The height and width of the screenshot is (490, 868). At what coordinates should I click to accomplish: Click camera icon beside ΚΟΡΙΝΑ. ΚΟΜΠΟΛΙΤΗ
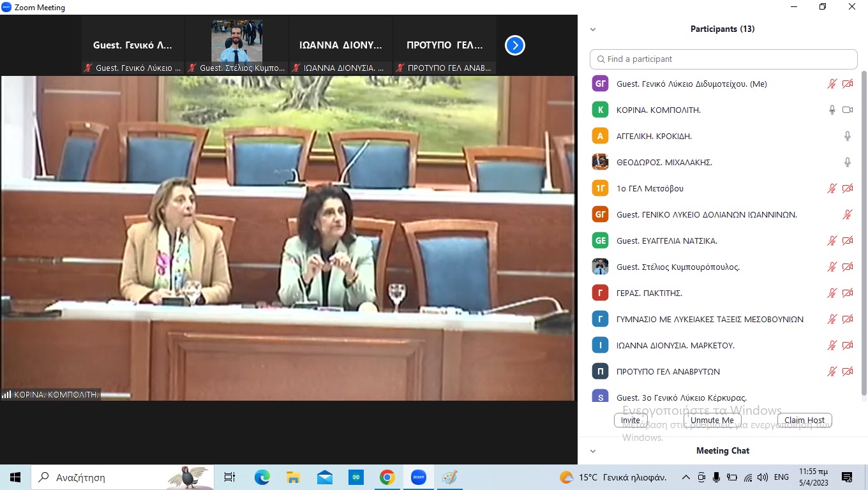pyautogui.click(x=847, y=110)
